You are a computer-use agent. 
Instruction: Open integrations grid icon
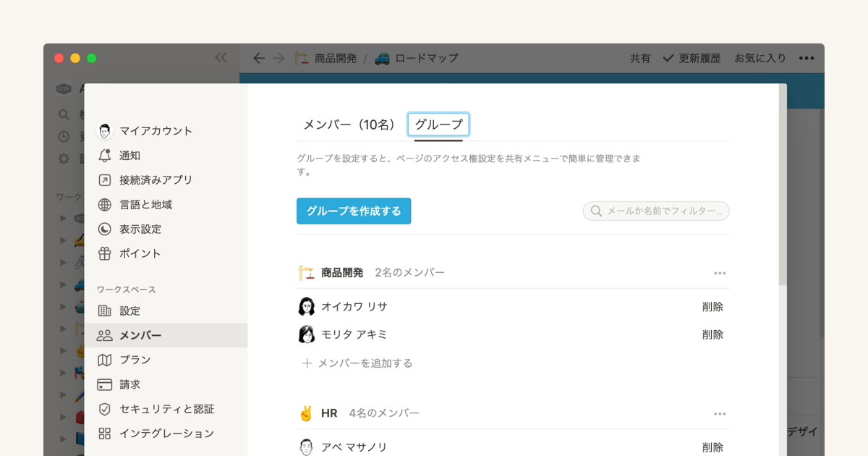coord(105,434)
